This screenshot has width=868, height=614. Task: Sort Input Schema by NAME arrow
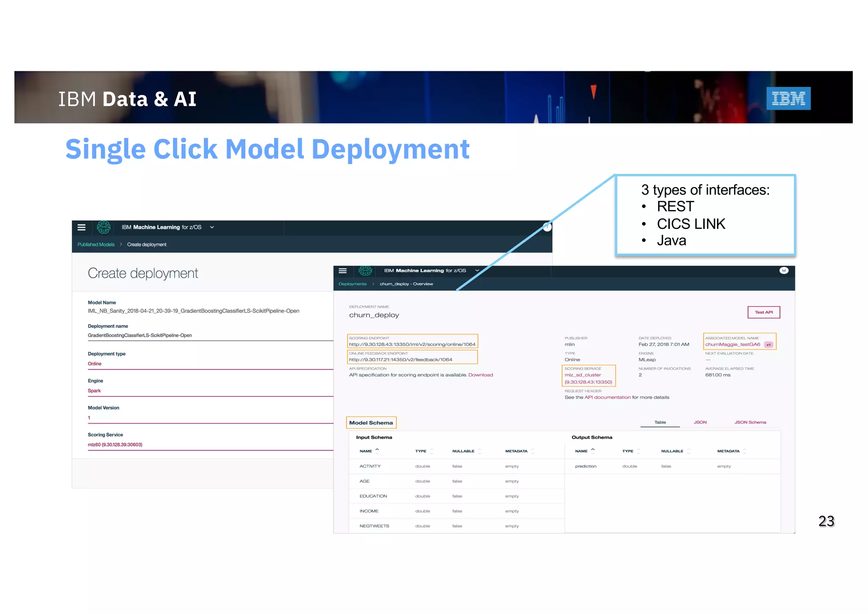pos(377,451)
